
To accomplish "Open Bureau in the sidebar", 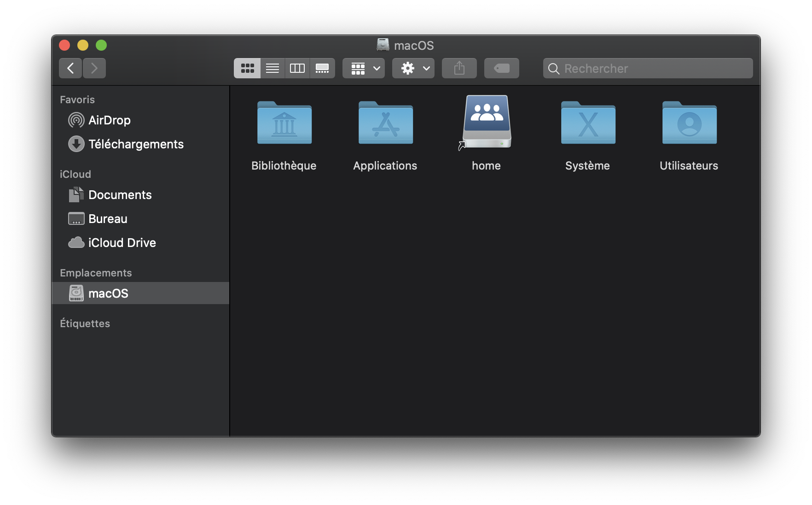I will click(x=140, y=219).
